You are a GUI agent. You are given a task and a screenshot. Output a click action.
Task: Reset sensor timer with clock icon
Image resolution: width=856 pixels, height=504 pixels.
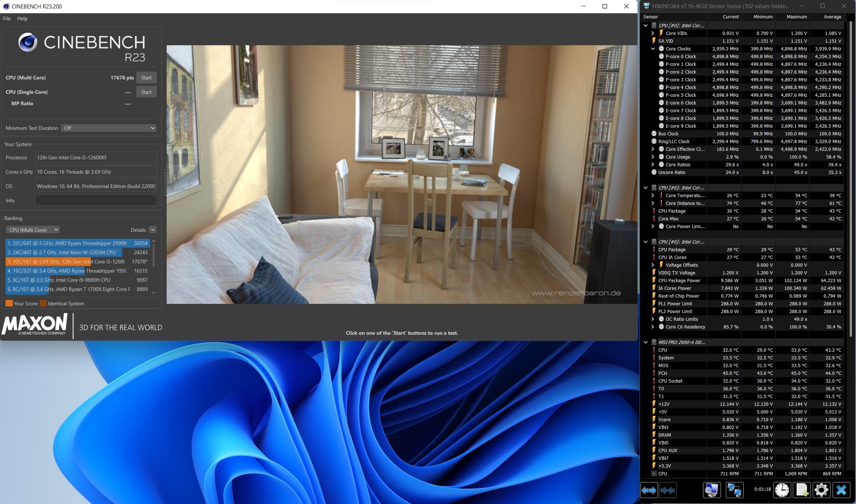782,490
